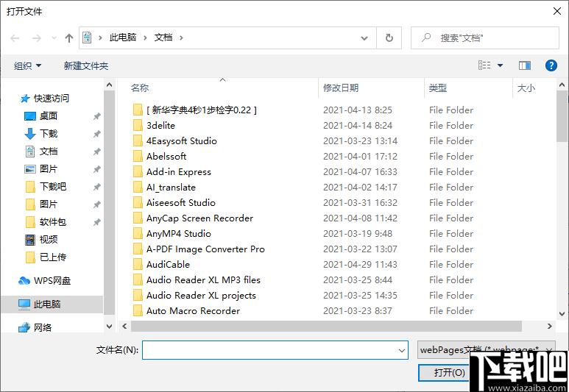Click right arrow of horizontal scrollbar
Viewport: 569px width, 392px height.
pos(549,327)
